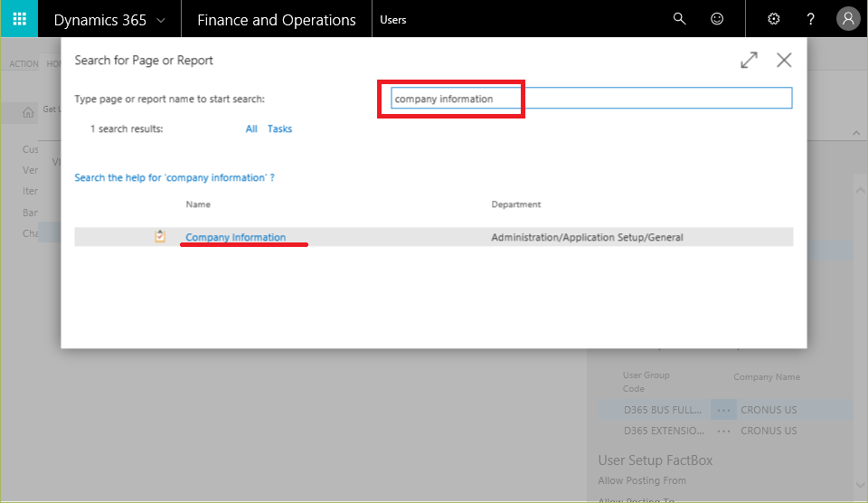Click the search text box with 'company information'

590,99
